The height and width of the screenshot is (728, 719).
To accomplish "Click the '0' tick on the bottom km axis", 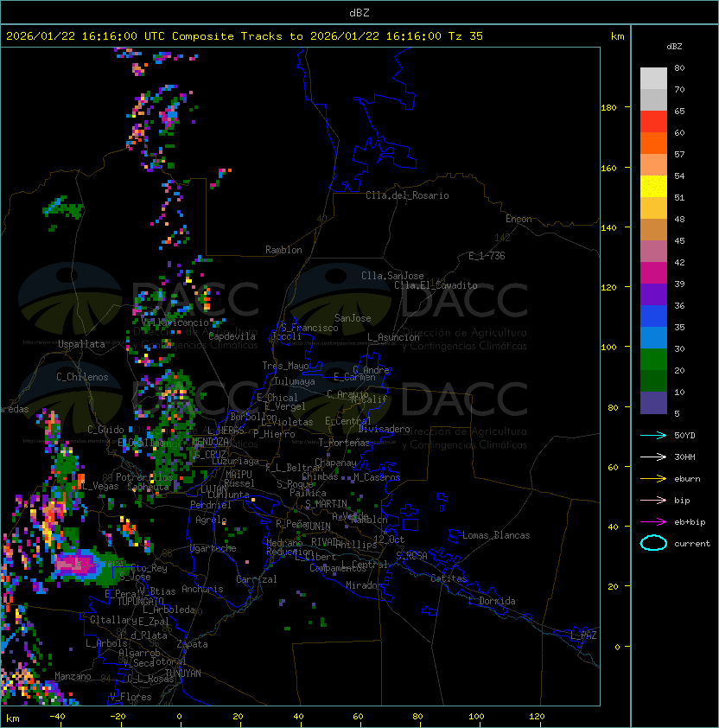I will (180, 717).
